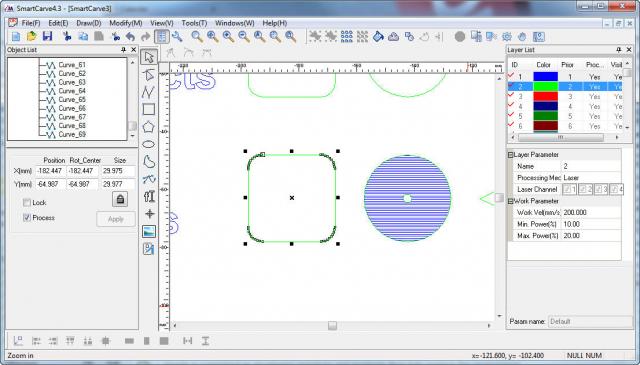Collapse the Work Parameter section
Image resolution: width=640 pixels, height=365 pixels.
(x=510, y=201)
